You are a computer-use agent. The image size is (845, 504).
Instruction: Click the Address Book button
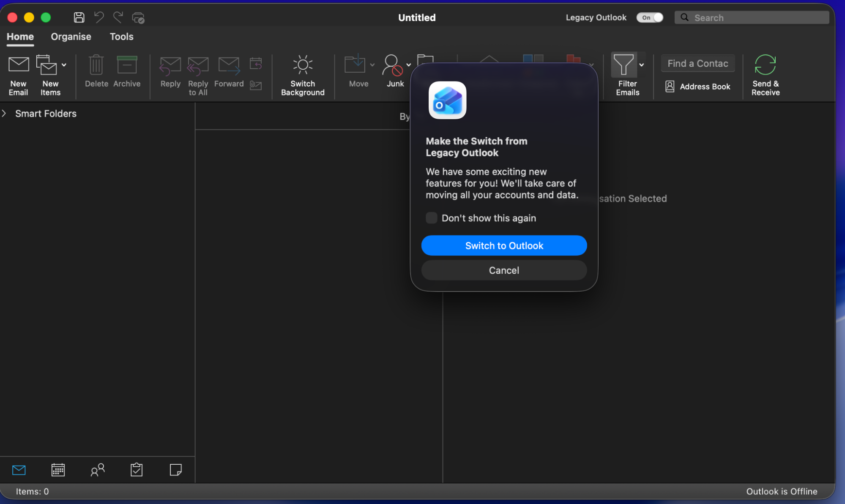click(697, 87)
